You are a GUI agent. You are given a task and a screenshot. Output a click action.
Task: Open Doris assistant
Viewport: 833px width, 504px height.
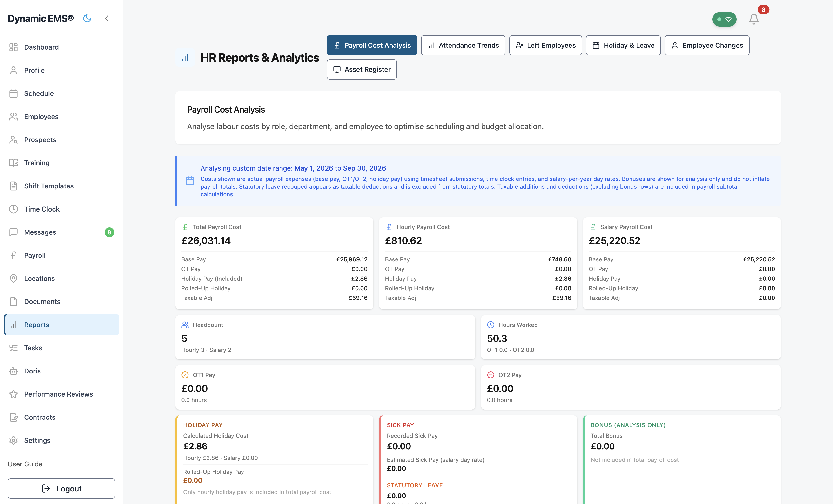pyautogui.click(x=61, y=371)
